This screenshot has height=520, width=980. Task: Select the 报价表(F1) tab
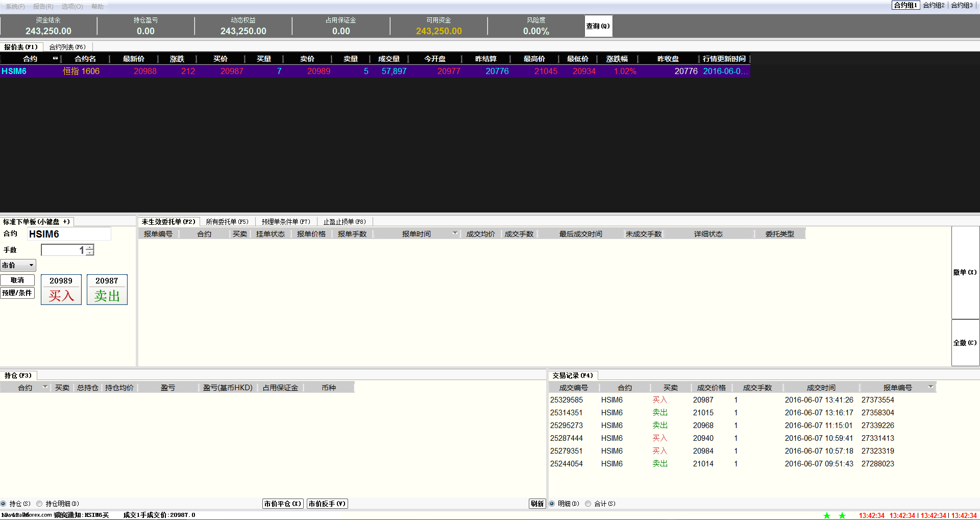coord(21,47)
